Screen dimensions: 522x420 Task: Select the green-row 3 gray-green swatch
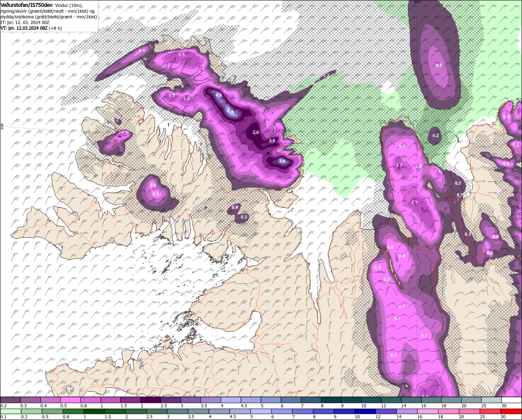pos(177,411)
